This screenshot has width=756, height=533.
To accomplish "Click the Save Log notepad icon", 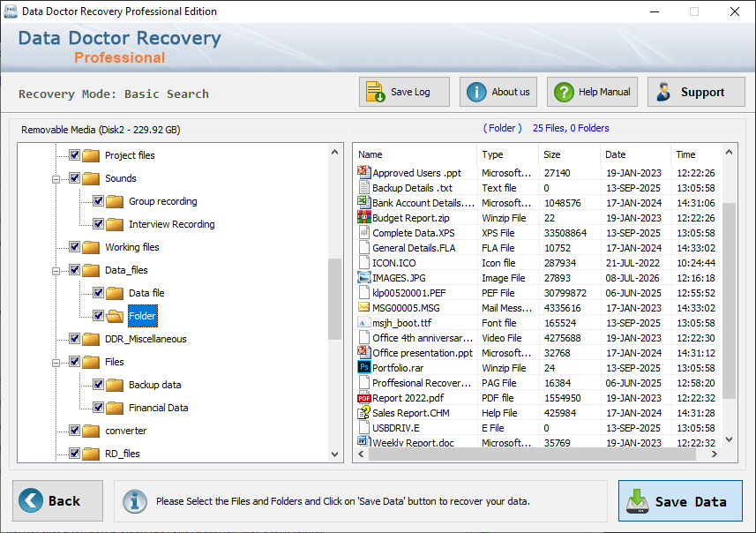I will coord(375,92).
